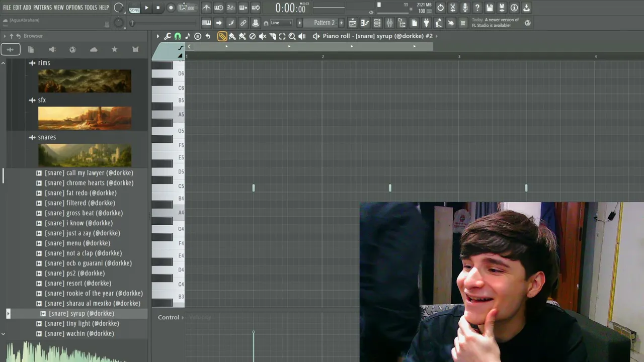Screen dimensions: 644x362
Task: Open the Help question mark icon
Action: pos(477,8)
